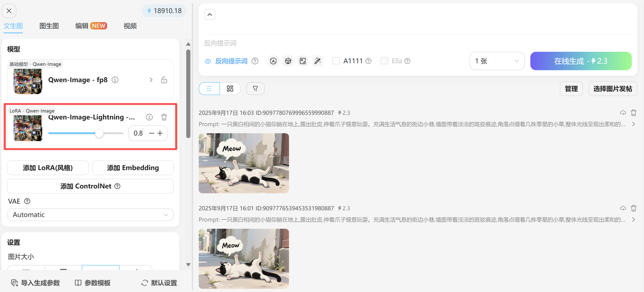Enable the A1111 checkbox

(x=336, y=61)
